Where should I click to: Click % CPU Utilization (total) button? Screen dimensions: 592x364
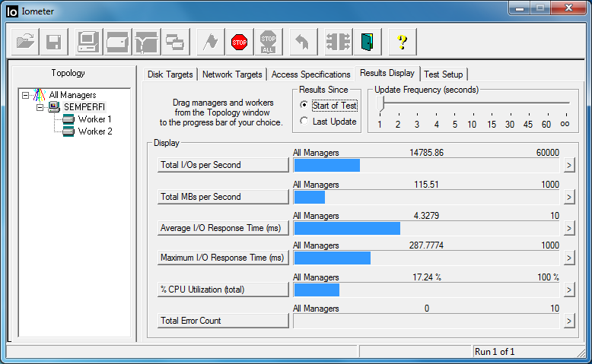[x=223, y=290]
